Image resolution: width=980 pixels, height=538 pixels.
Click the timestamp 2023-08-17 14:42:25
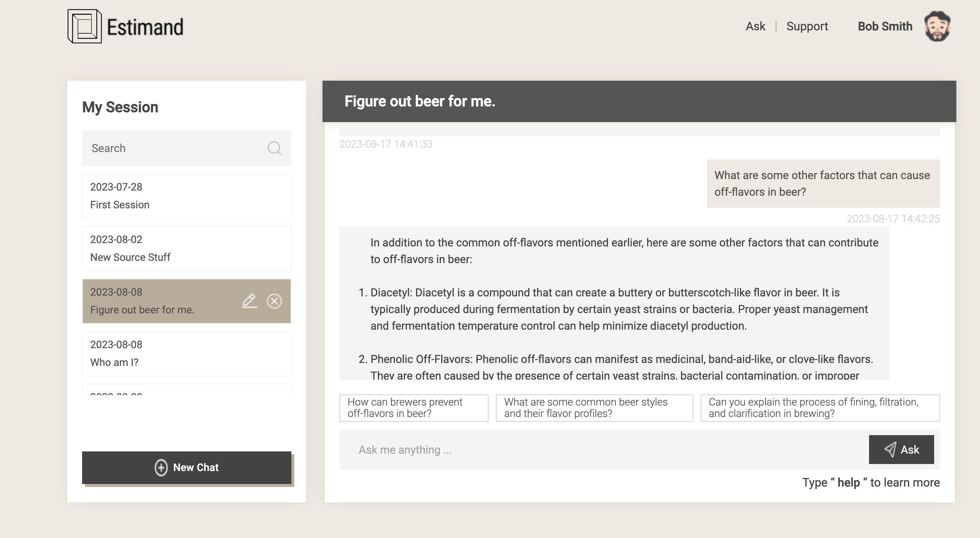click(x=893, y=219)
